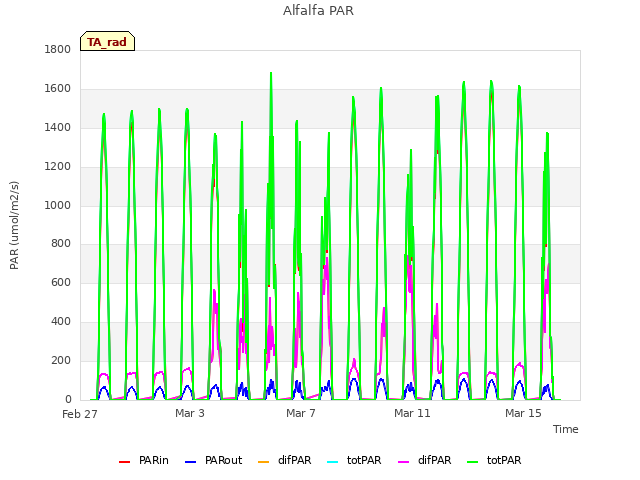Image resolution: width=640 pixels, height=480 pixels.
Task: Click the blue PARout legend swatch
Action: pyautogui.click(x=191, y=462)
